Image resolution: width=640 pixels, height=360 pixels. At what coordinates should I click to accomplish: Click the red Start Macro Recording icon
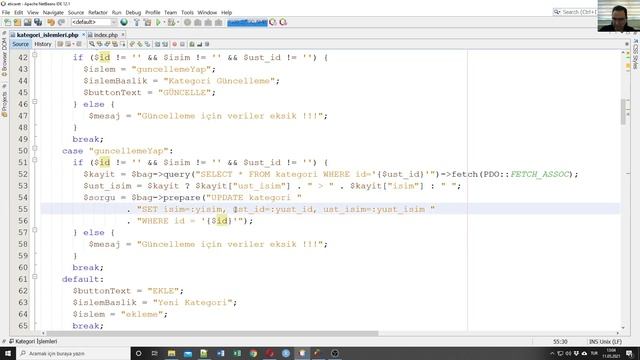175,44
